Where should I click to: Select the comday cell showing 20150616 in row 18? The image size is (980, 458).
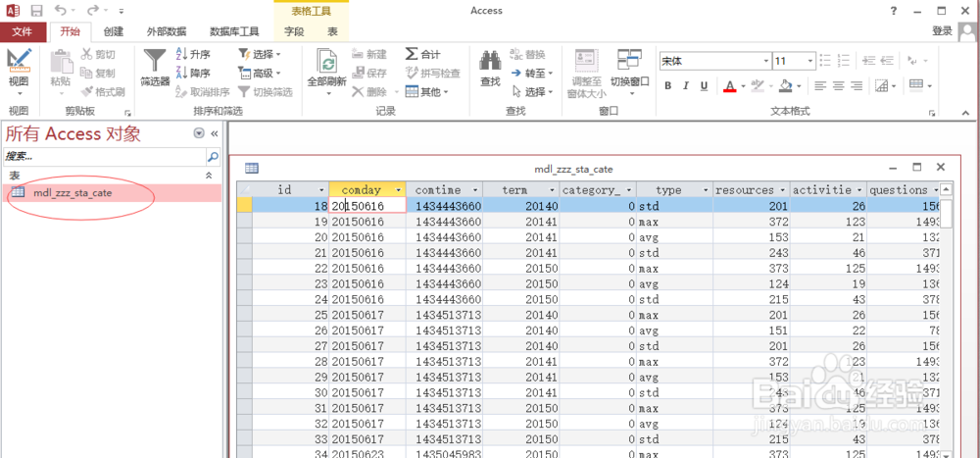click(x=367, y=205)
